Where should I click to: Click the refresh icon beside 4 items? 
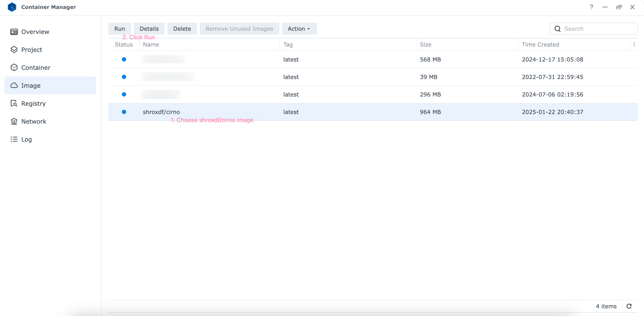pos(629,306)
